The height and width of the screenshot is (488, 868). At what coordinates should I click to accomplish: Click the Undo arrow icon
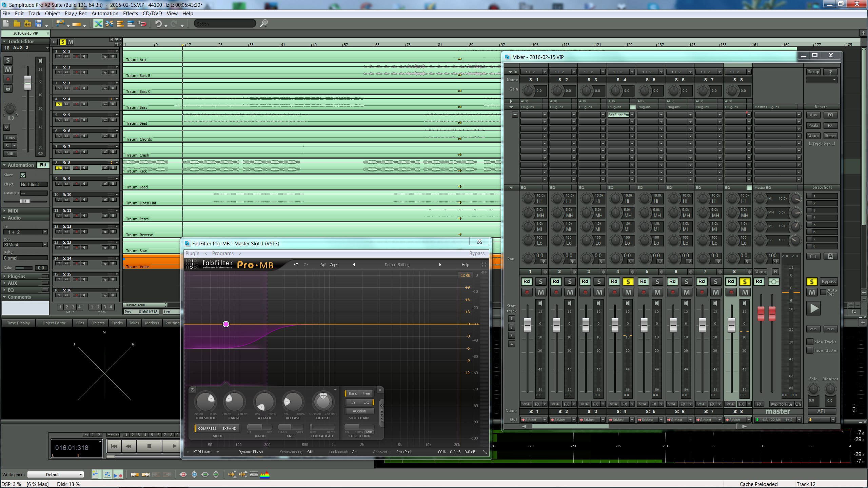pyautogui.click(x=158, y=23)
